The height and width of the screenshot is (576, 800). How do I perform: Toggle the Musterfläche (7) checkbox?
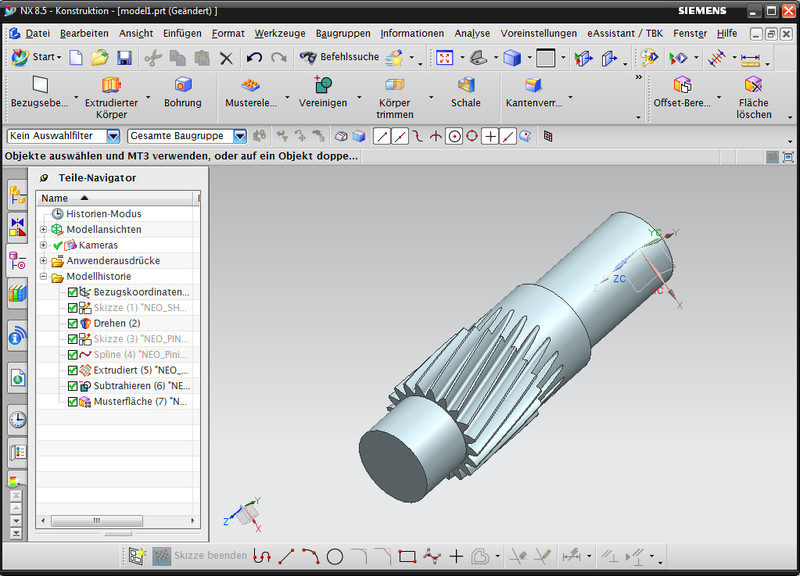pos(73,401)
